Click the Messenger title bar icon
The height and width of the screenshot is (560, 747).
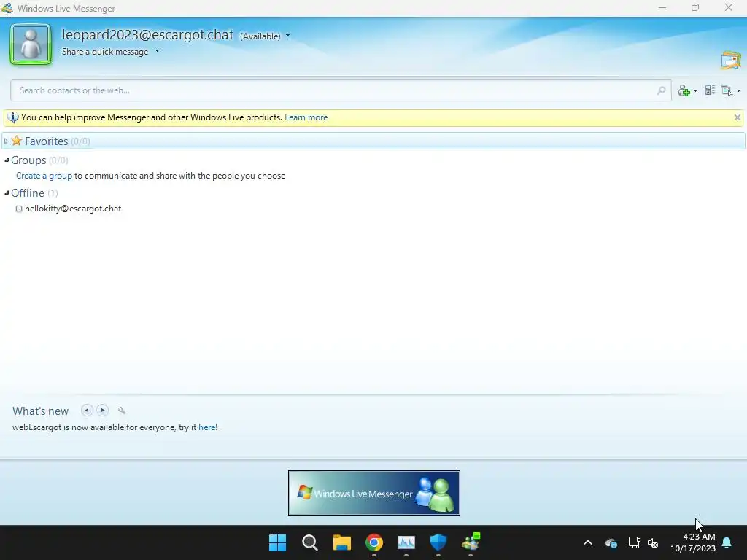click(7, 8)
